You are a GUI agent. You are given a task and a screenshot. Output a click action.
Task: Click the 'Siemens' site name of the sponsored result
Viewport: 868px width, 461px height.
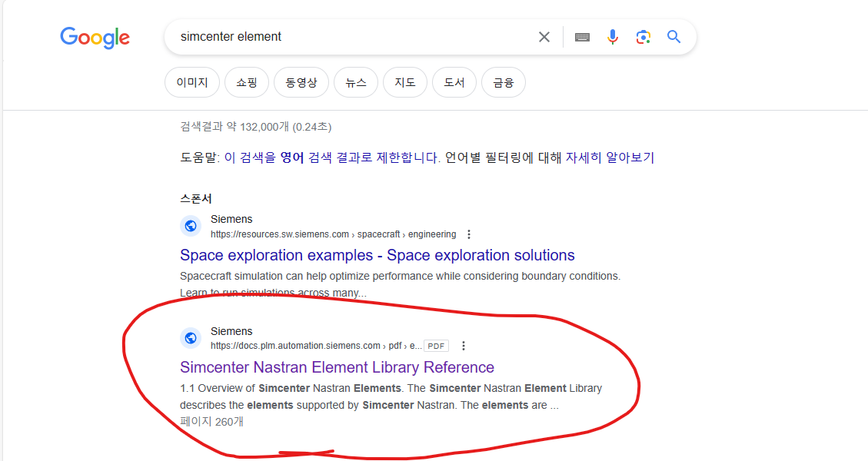coord(231,219)
